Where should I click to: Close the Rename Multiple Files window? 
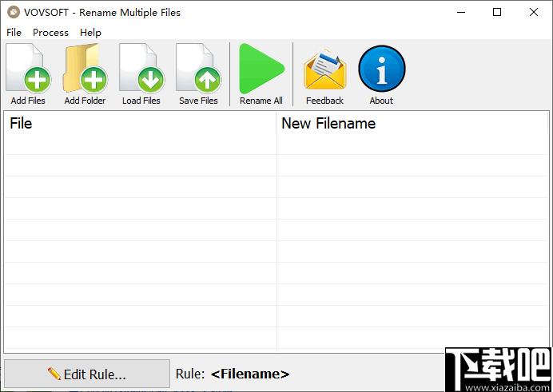(534, 12)
